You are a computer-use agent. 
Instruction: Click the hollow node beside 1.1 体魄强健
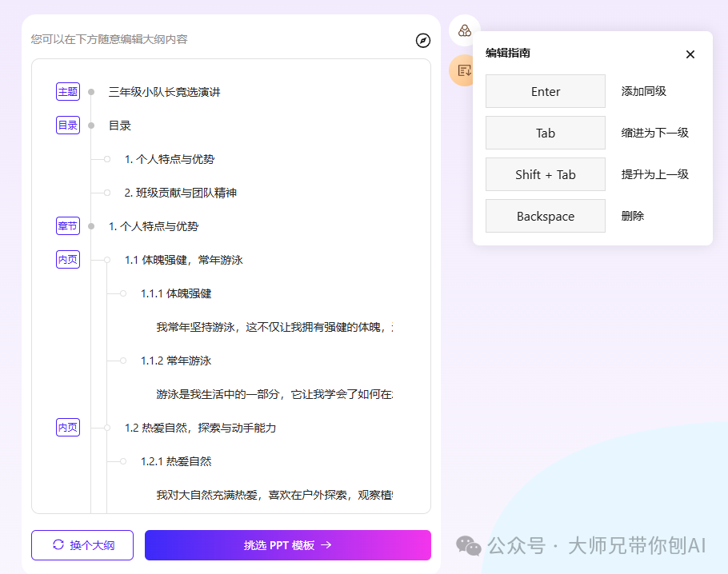click(x=107, y=260)
